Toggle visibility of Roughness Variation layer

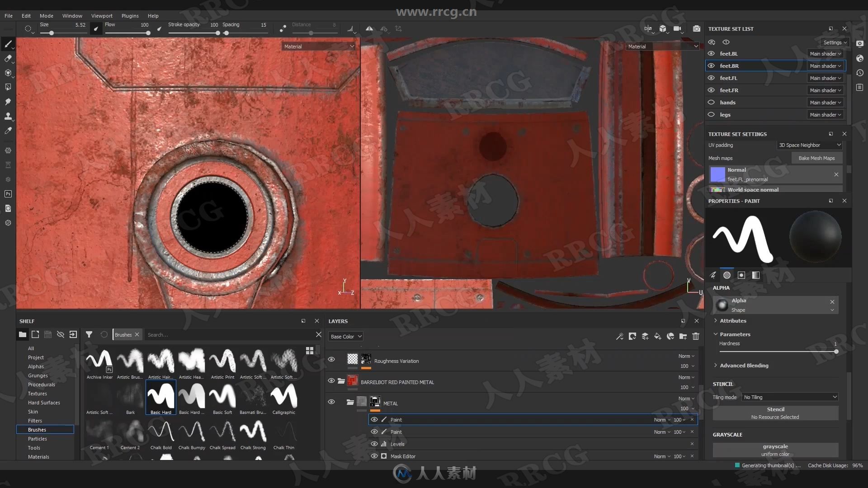click(x=331, y=360)
